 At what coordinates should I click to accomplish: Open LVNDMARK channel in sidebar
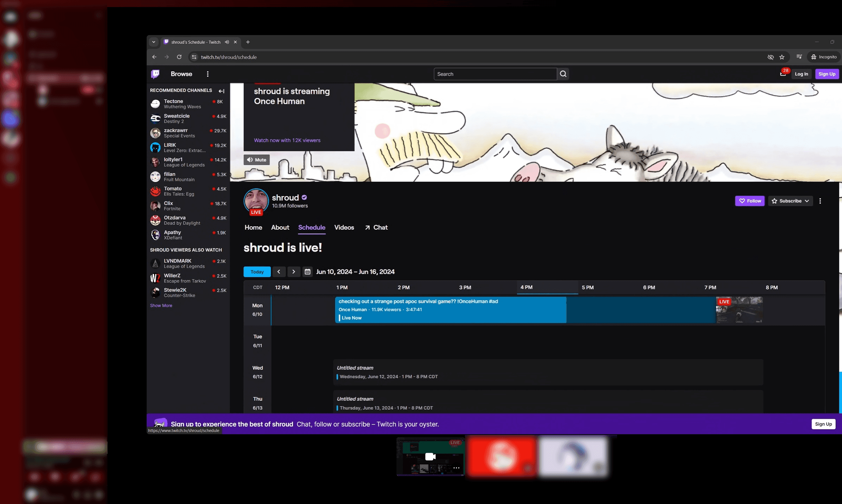188,264
